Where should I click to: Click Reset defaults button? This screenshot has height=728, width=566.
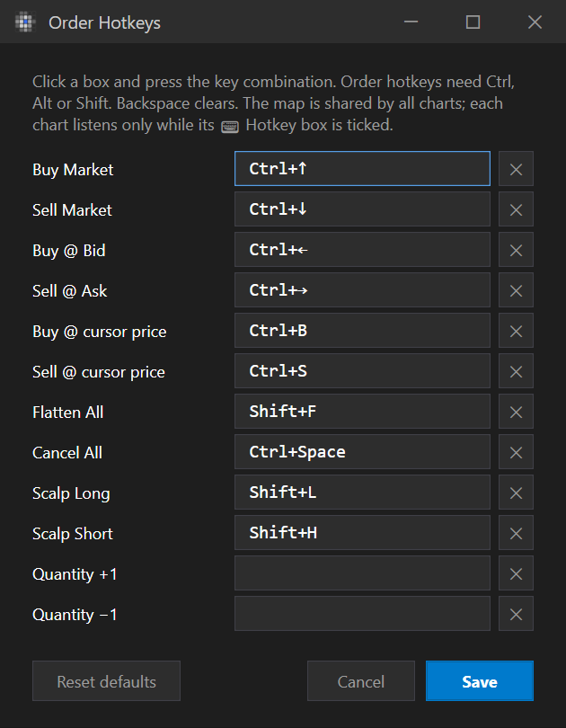(106, 680)
